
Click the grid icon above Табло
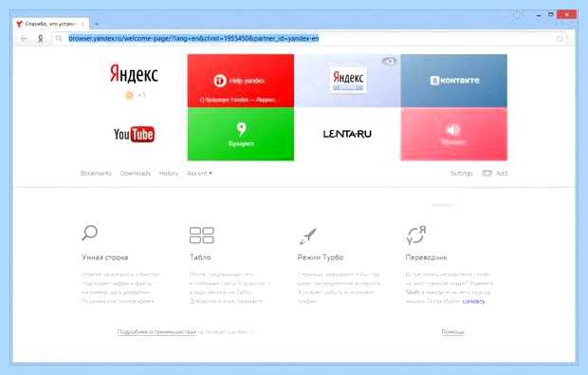202,235
